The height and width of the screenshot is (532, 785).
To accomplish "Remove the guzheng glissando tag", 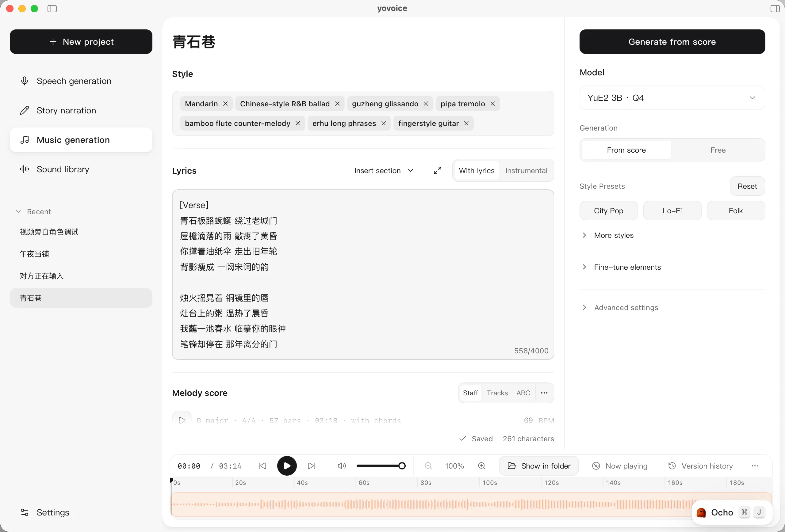I will pos(426,104).
